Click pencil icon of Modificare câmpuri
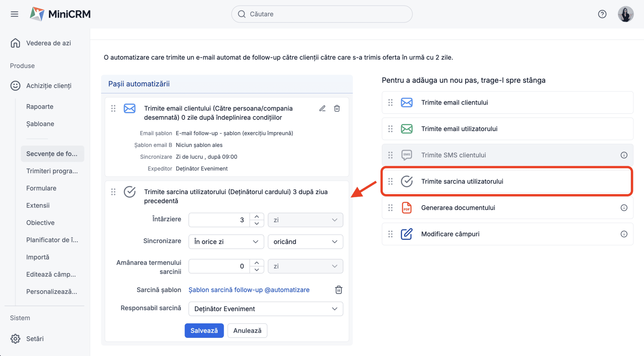Viewport: 644px width, 356px height. click(x=407, y=234)
